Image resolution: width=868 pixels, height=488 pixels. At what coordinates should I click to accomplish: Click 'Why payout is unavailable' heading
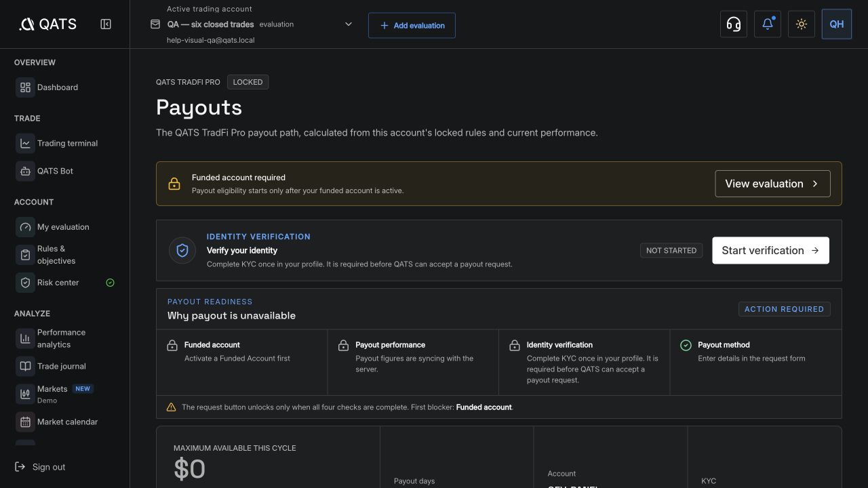[x=231, y=316]
